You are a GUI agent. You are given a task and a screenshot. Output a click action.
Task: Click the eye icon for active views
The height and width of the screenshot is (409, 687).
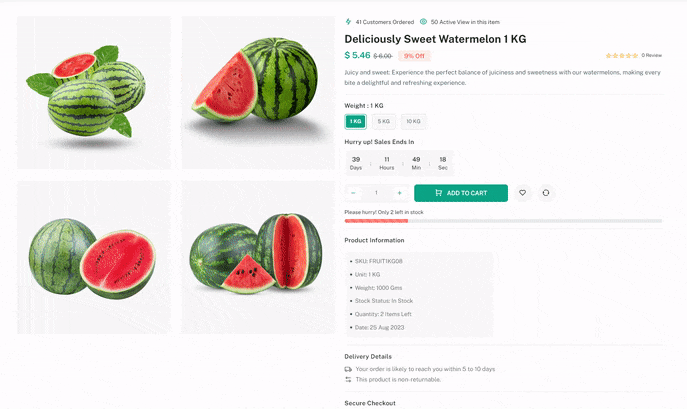click(x=423, y=21)
